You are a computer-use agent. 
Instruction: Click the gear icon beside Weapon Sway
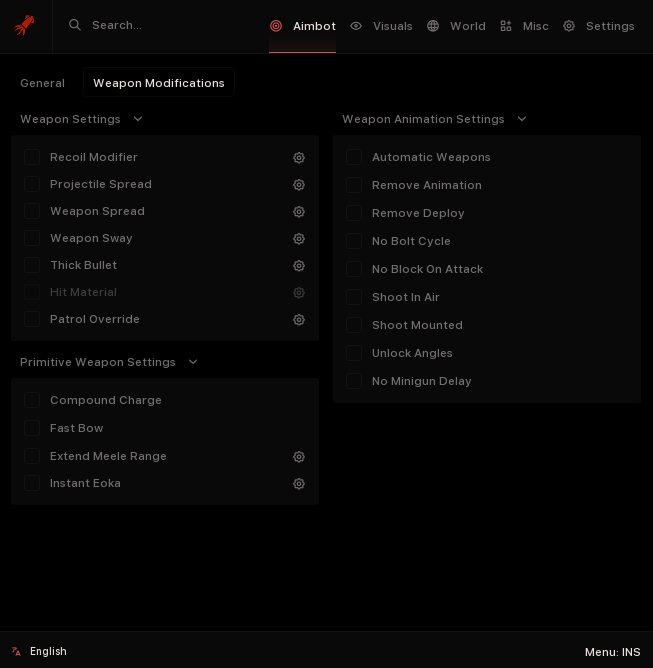(x=298, y=239)
